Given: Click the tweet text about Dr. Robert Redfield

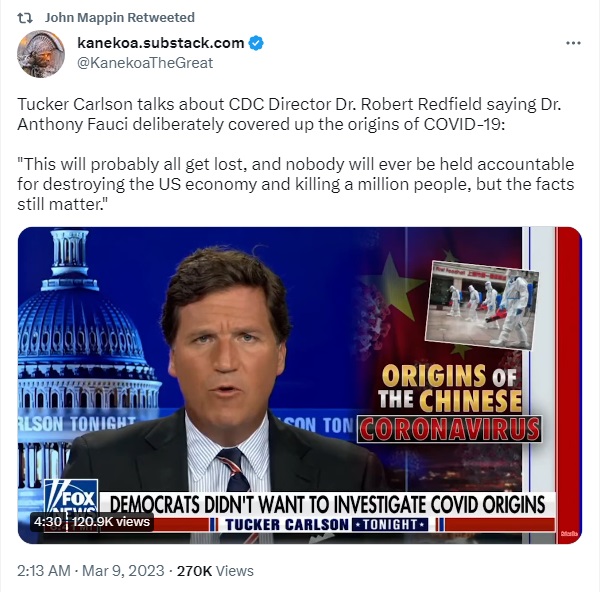Looking at the screenshot, I should click(x=289, y=114).
